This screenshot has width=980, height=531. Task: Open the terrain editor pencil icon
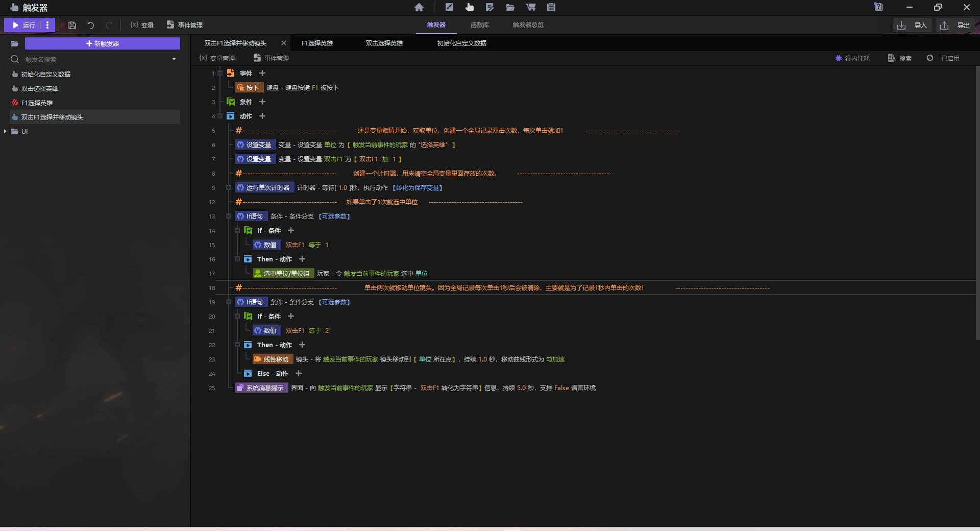[449, 7]
